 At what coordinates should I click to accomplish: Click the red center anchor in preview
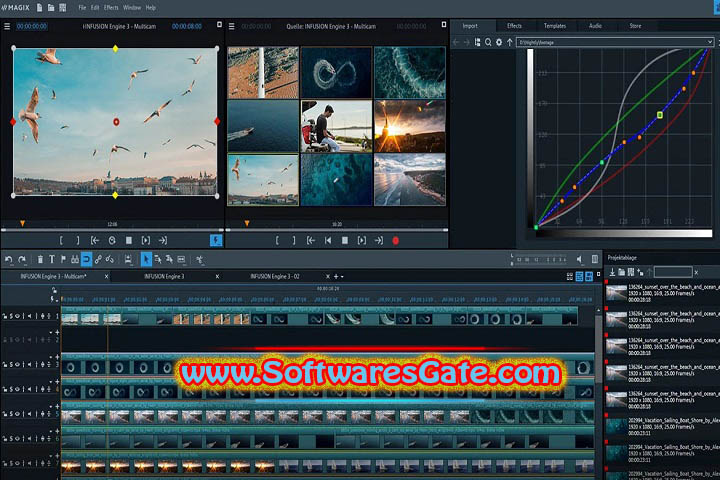[116, 122]
